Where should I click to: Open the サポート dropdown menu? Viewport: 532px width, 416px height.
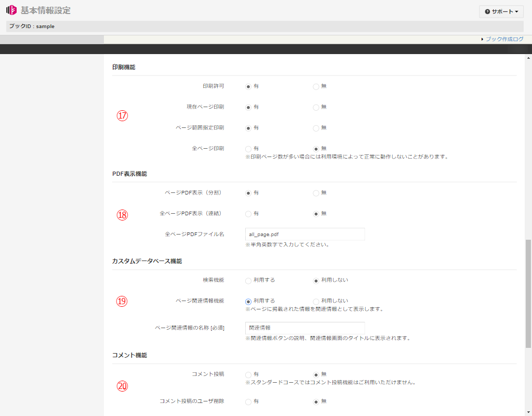click(501, 11)
